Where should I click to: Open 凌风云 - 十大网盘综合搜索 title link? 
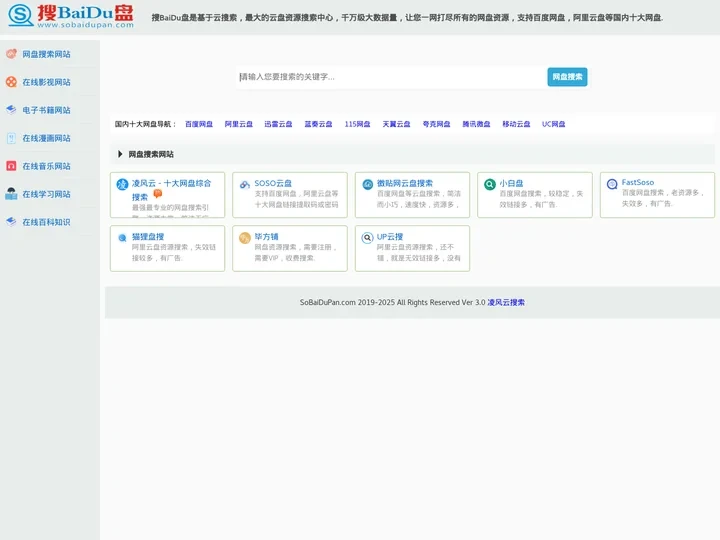[x=171, y=190]
